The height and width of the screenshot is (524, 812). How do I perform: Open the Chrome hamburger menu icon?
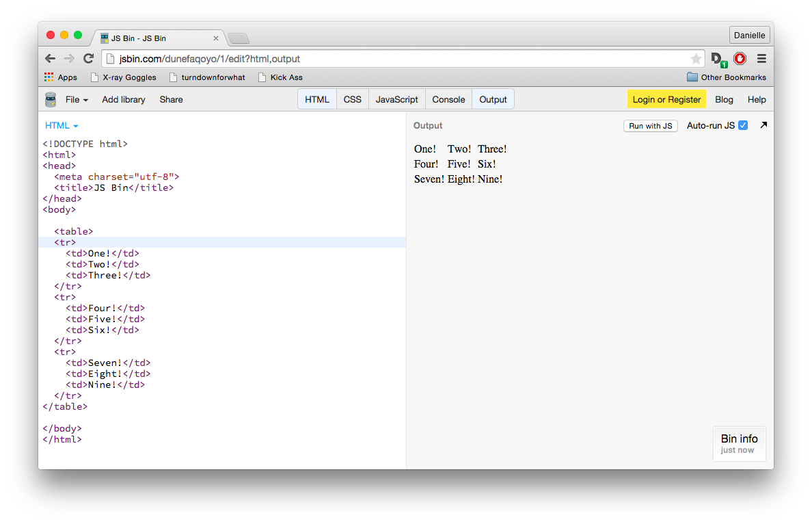tap(761, 59)
